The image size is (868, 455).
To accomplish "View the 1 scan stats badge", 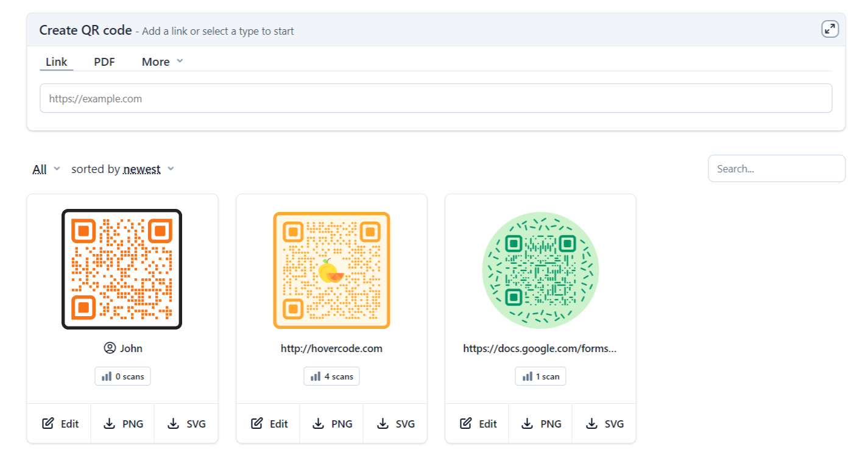I will point(541,376).
